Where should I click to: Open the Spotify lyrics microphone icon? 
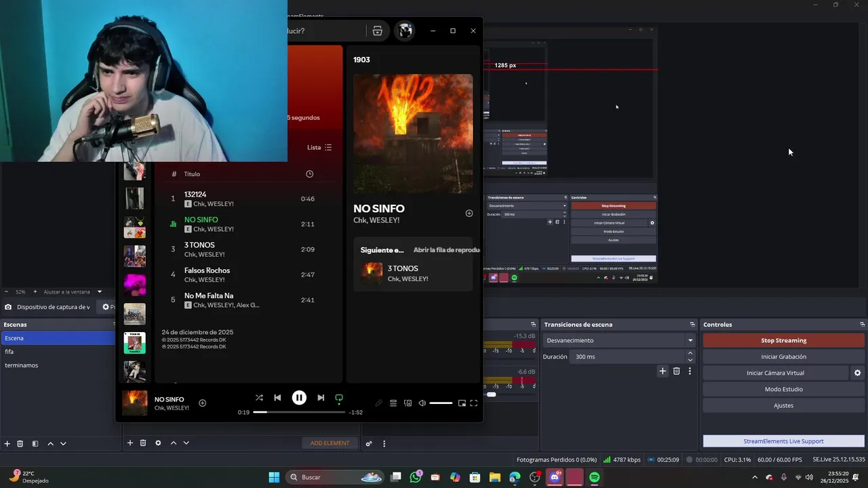pos(378,403)
